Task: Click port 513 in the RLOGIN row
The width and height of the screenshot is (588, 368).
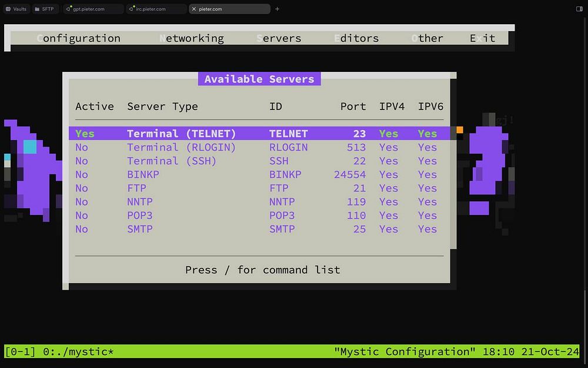Action: [356, 147]
